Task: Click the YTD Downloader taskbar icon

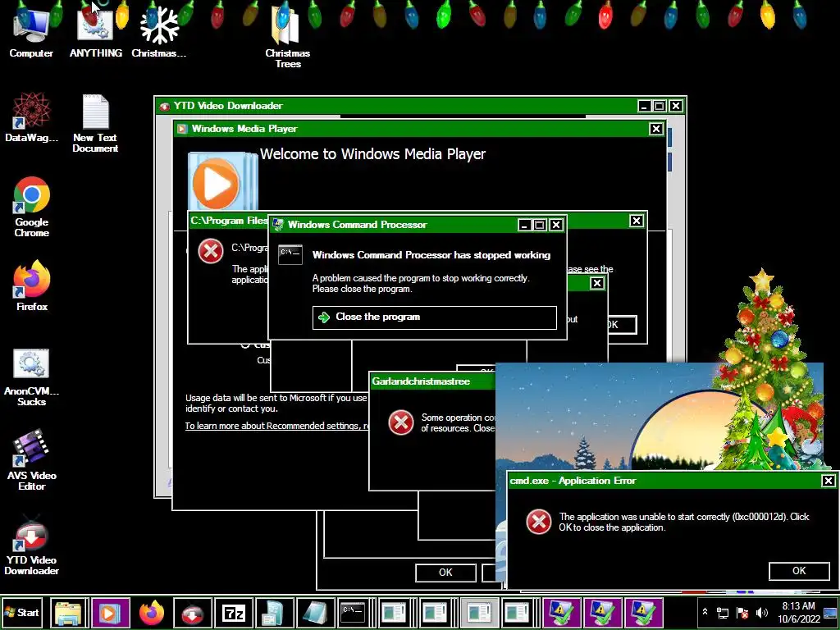Action: pos(192,612)
